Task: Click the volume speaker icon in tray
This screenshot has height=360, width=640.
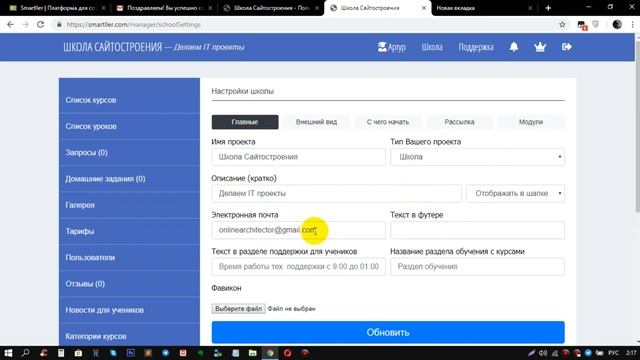Action: point(543,353)
